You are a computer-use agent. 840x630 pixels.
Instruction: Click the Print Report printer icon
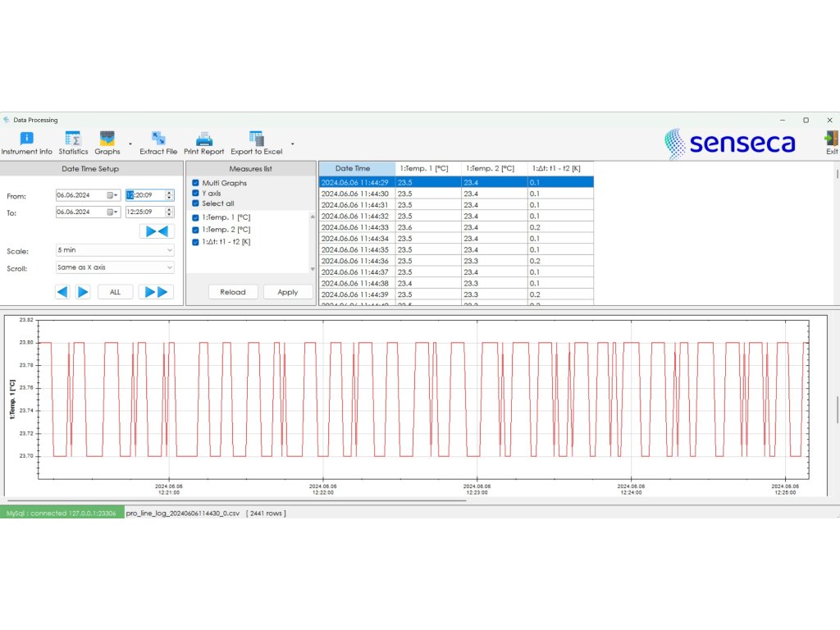click(x=203, y=139)
